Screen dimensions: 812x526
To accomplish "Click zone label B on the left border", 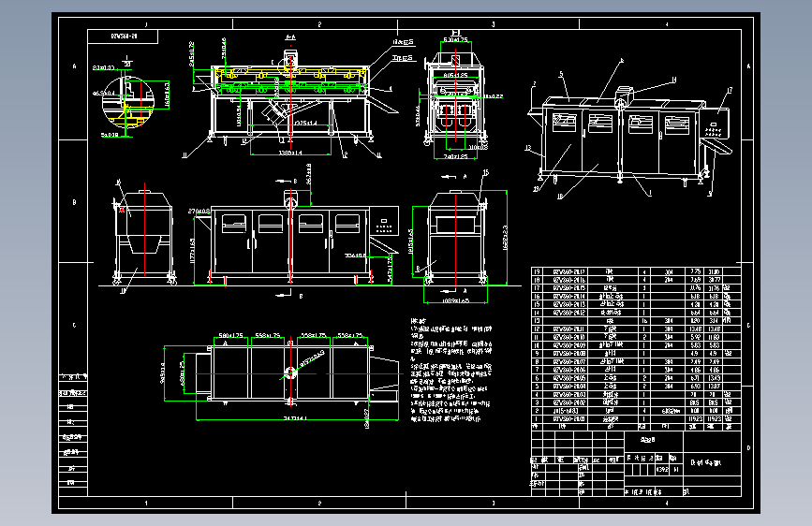I will (x=74, y=202).
